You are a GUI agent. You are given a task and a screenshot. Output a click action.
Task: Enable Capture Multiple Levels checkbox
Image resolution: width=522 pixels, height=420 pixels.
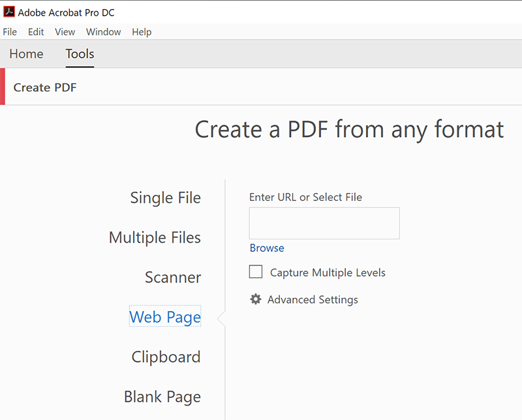(x=256, y=271)
